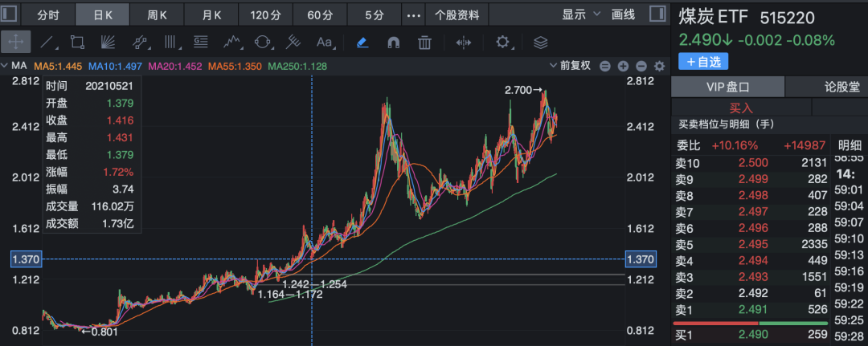Switch to the 60分 tab
Image resolution: width=868 pixels, height=346 pixels.
321,15
